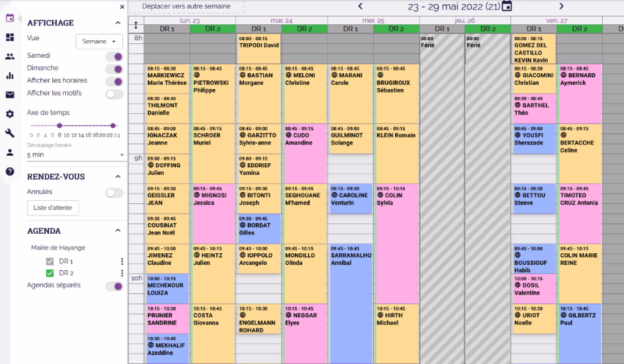Open the help question mark icon
This screenshot has width=624, height=364.
point(10,172)
